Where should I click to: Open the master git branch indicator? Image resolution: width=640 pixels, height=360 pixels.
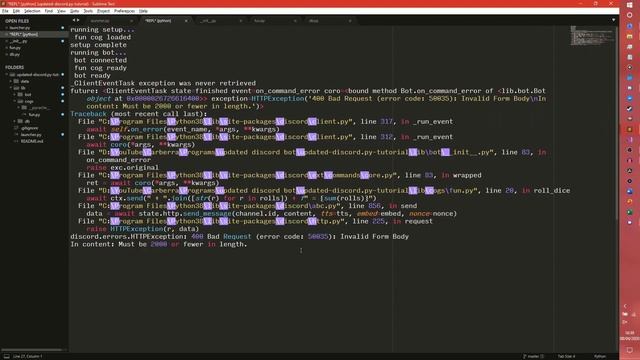(533, 356)
